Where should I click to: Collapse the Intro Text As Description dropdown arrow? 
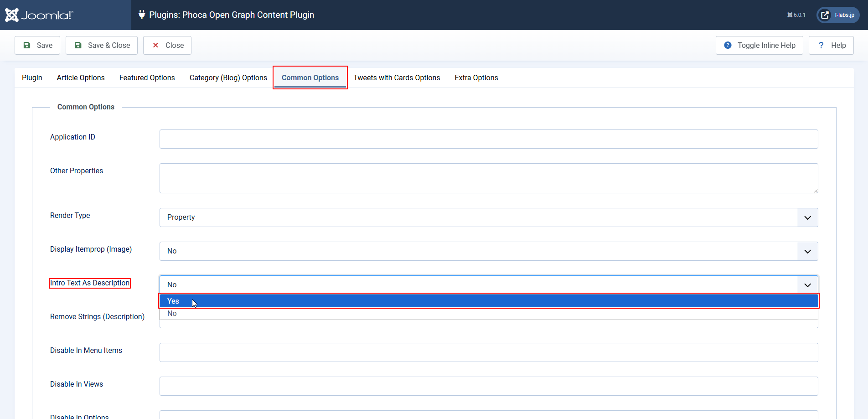807,285
